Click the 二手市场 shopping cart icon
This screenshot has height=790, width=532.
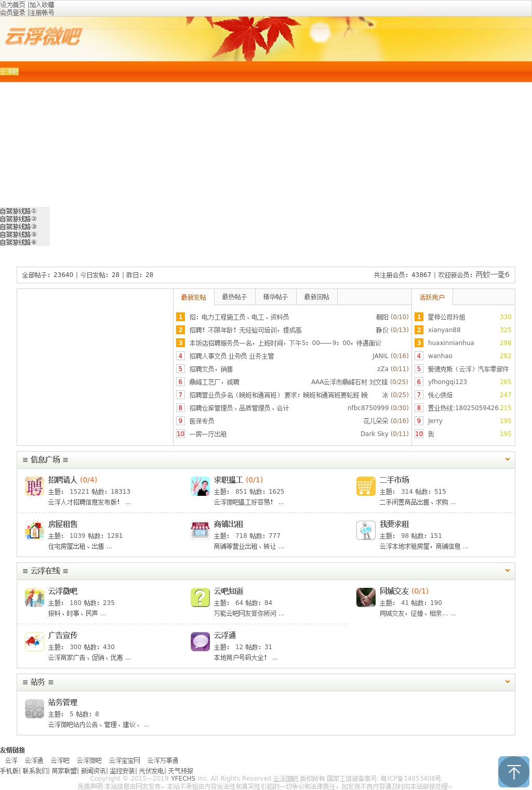[x=366, y=486]
